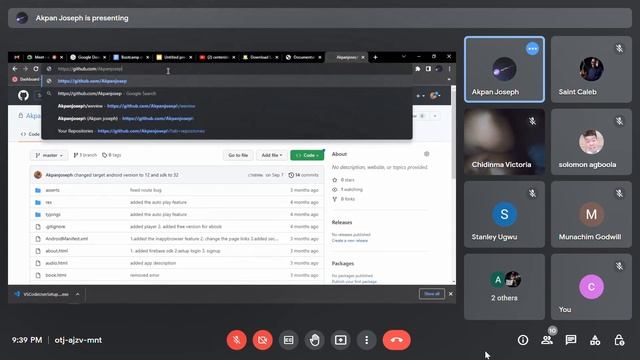Click the muted mic icon on your tile
Viewport: 640px width, 360px height.
(620, 266)
